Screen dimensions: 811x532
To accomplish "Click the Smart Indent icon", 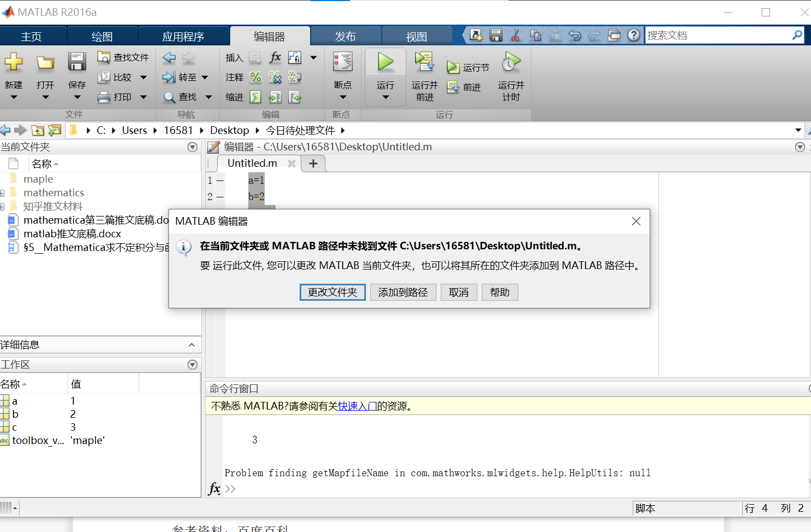I will (x=255, y=97).
